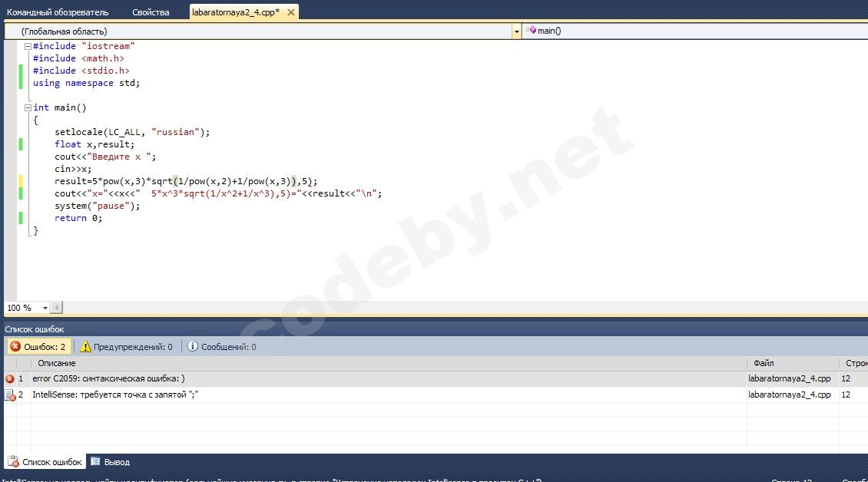
Task: Click the line with result=5*pow(x,3)
Action: (x=186, y=181)
